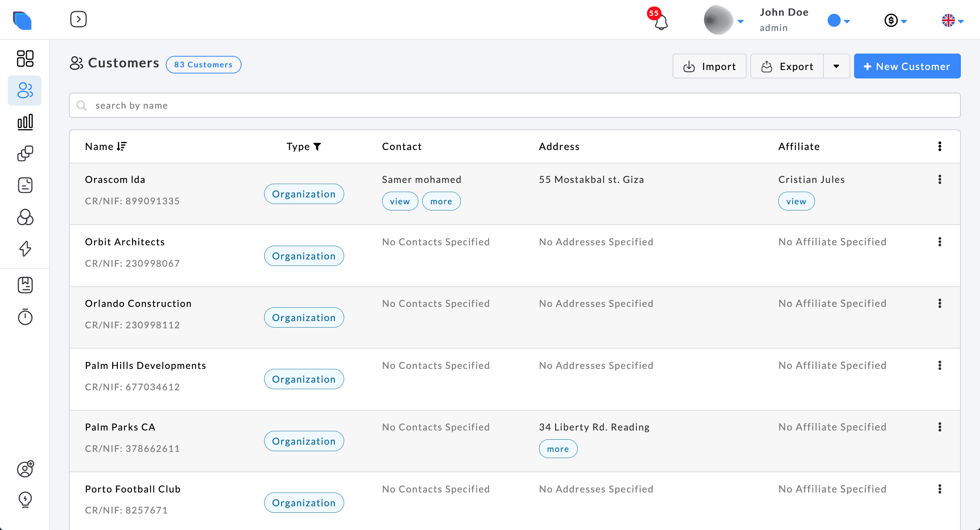
Task: Open the language flag dropdown
Action: (x=952, y=21)
